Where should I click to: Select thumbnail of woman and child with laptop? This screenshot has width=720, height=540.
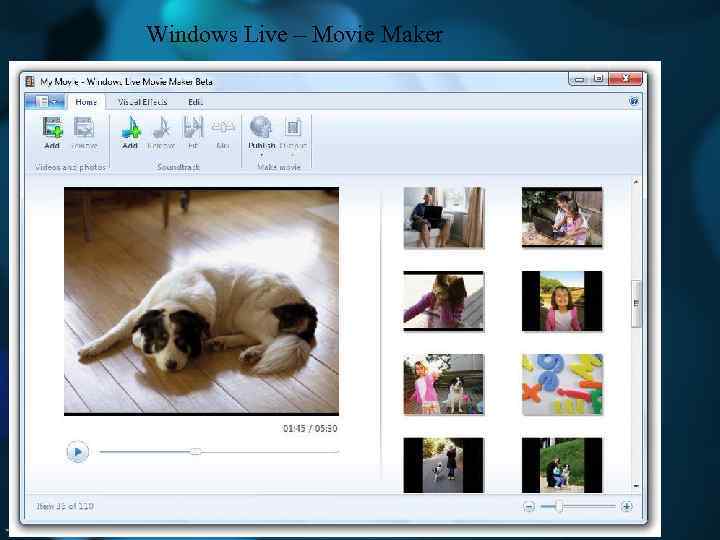(x=562, y=217)
